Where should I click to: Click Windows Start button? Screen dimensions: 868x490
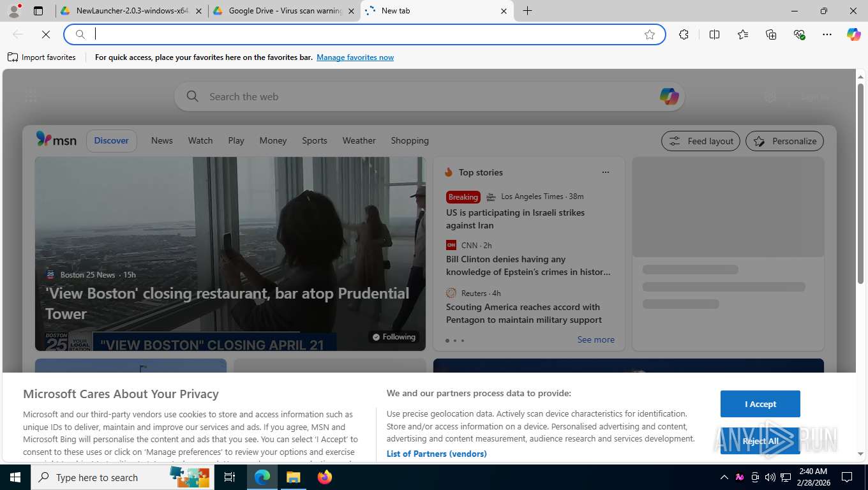coord(15,477)
